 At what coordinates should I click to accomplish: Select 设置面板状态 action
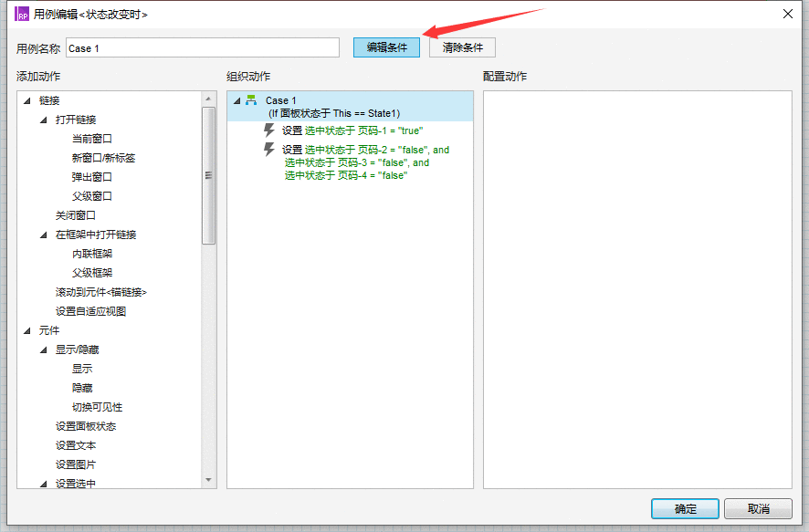click(86, 426)
